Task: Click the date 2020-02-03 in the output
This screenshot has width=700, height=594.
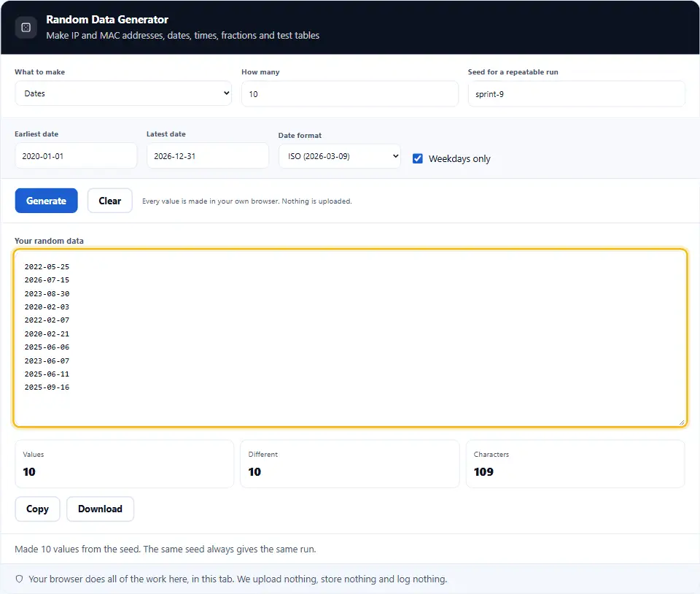Action: click(x=47, y=306)
